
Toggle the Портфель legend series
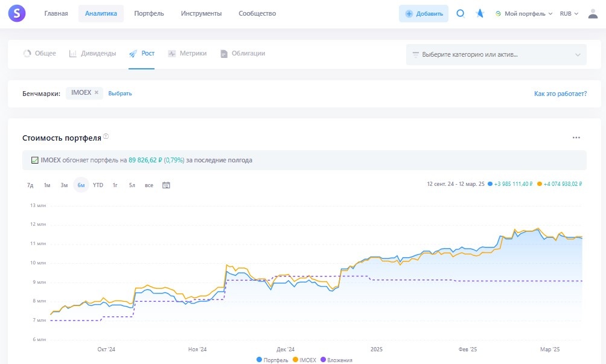point(272,360)
